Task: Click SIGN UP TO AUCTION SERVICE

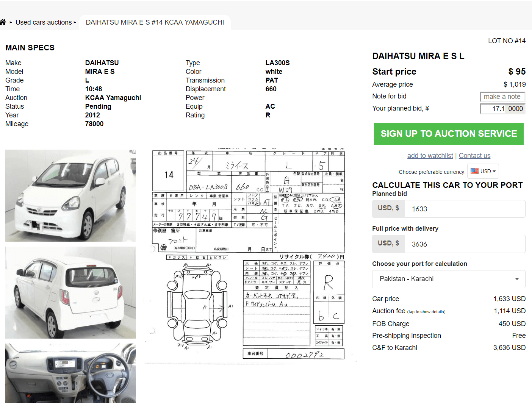Action: (x=449, y=133)
